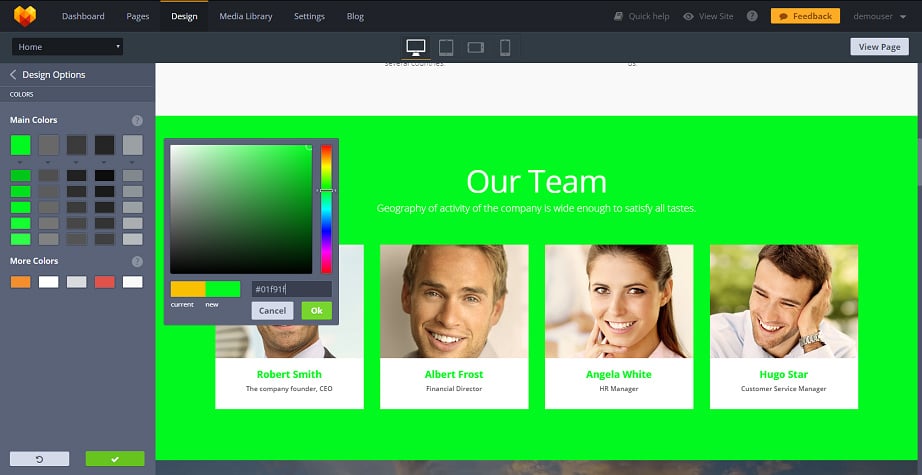Select the green main color swatch
Viewport: 922px width, 475px height.
(21, 145)
